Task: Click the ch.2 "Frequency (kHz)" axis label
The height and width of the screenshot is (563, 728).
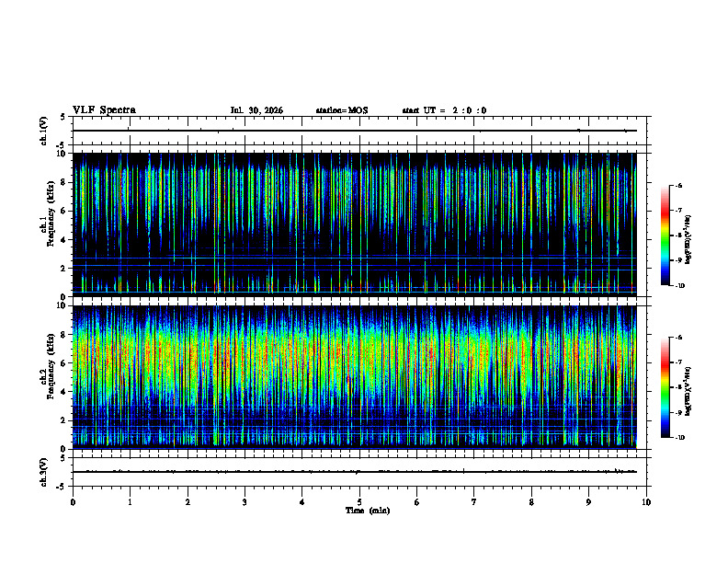Action: [x=51, y=365]
